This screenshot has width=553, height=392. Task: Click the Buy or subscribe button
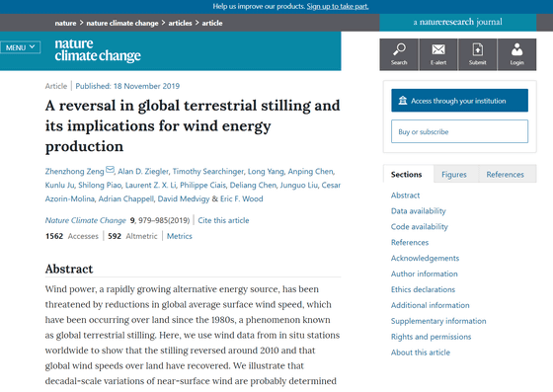[x=459, y=131]
